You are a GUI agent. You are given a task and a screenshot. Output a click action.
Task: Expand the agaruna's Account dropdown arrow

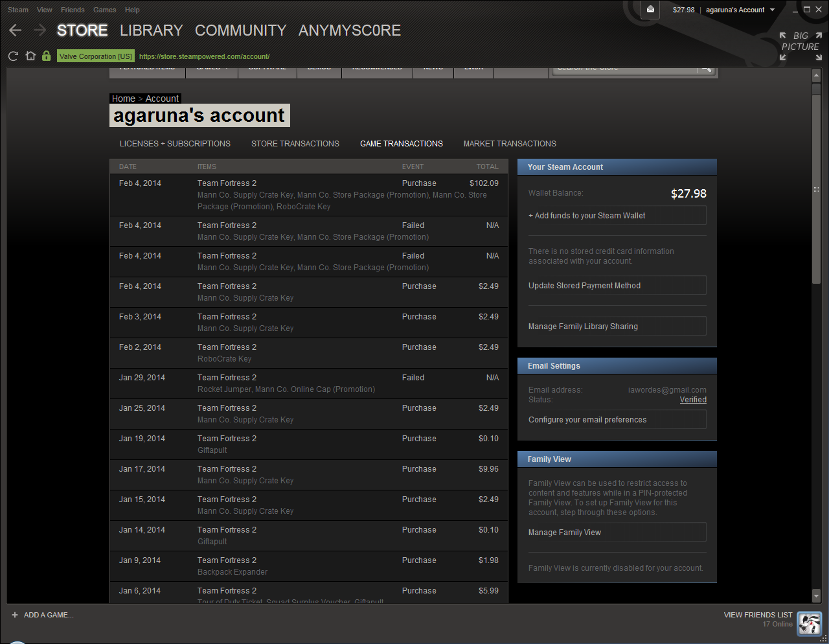coord(772,10)
